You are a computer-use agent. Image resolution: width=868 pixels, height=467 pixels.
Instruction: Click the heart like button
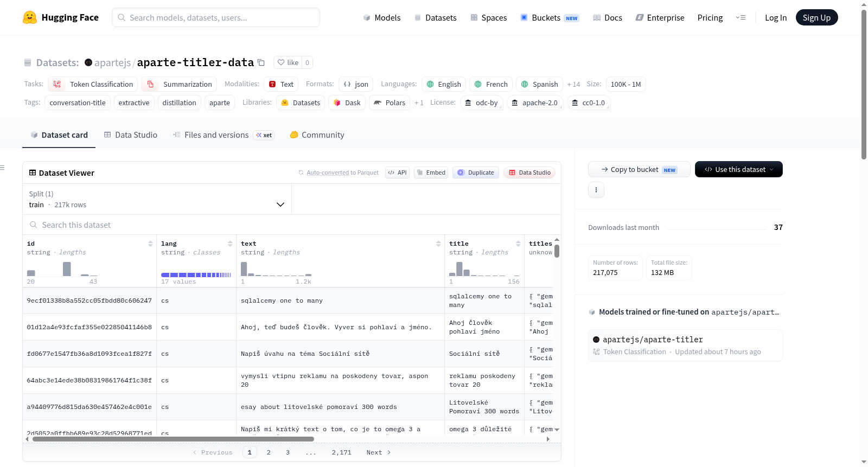point(288,62)
